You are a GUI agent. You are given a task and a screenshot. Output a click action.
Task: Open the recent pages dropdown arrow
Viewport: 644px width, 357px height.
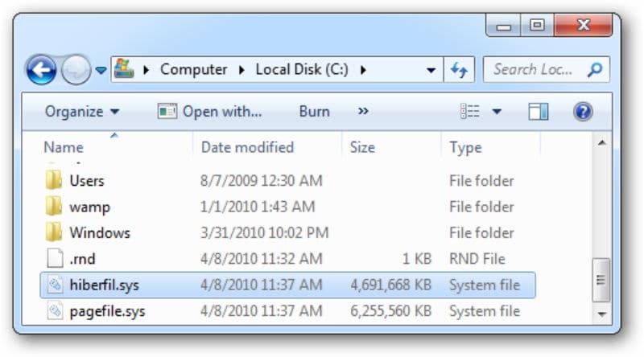(x=101, y=71)
